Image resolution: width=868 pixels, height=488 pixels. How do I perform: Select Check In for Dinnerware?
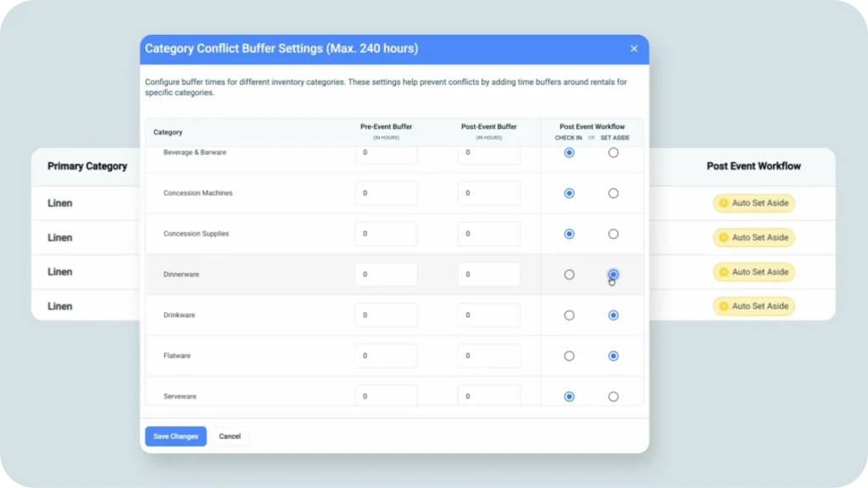(569, 274)
